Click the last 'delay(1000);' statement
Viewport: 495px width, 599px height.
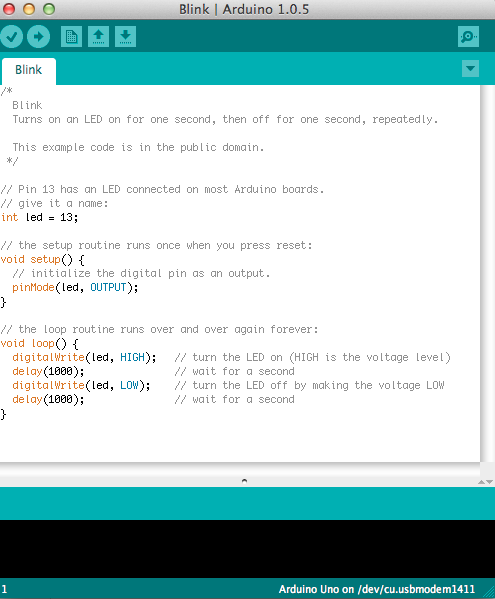click(48, 399)
